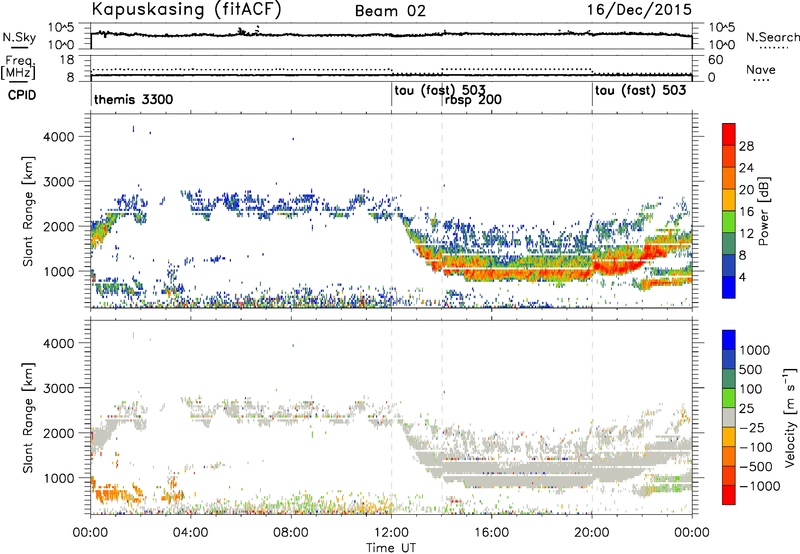The width and height of the screenshot is (800, 554).
Task: Click the N.Search legend label
Action: pyautogui.click(x=772, y=37)
